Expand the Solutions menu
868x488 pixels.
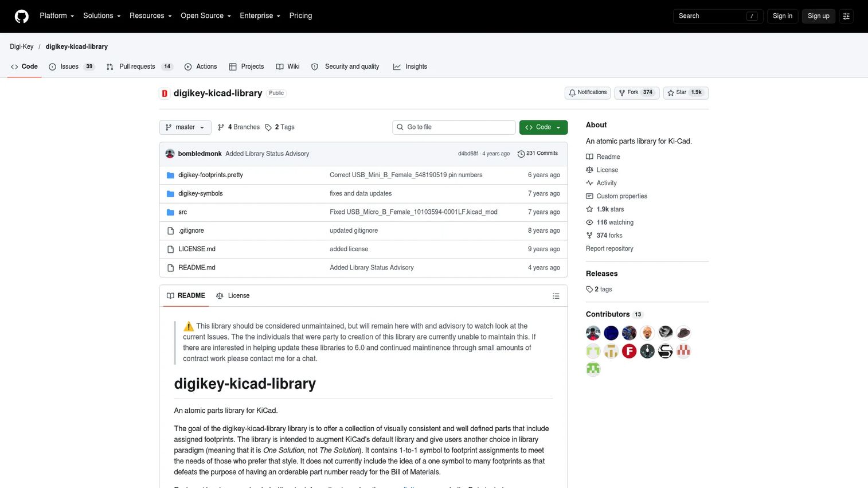click(102, 16)
